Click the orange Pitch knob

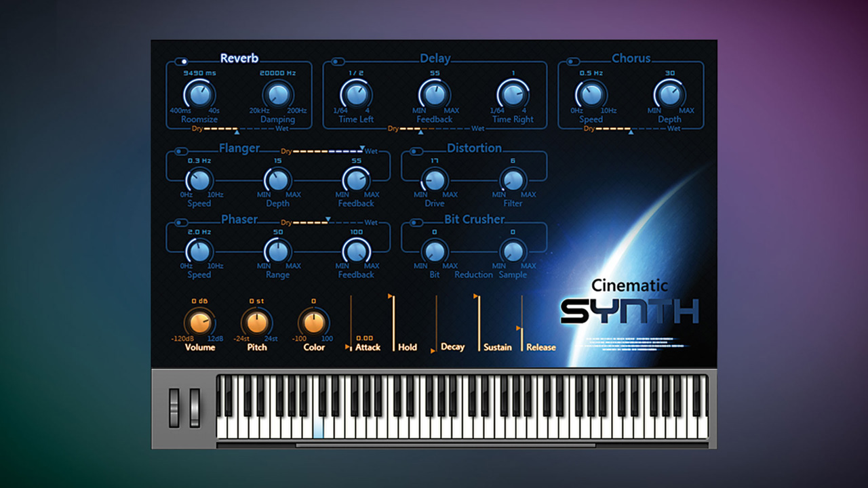[x=256, y=323]
